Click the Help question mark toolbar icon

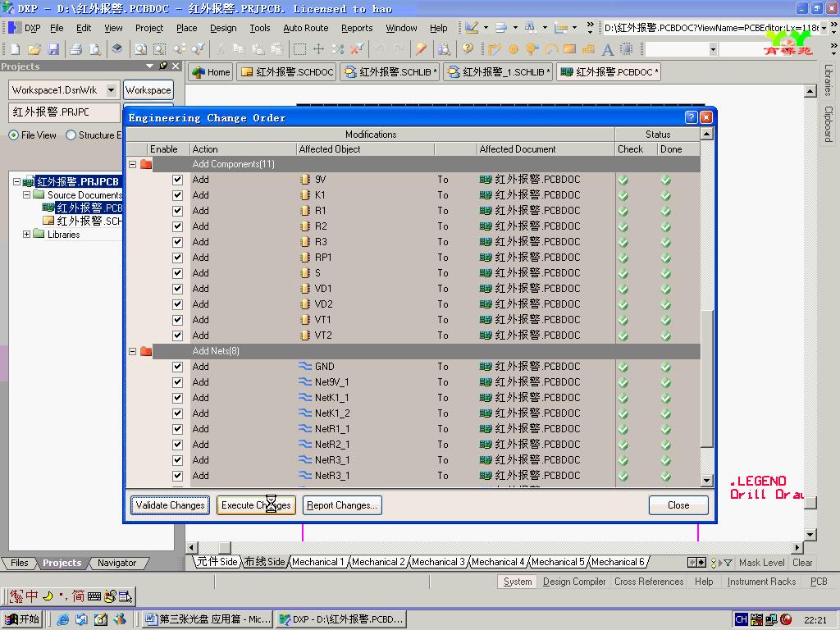click(x=468, y=49)
